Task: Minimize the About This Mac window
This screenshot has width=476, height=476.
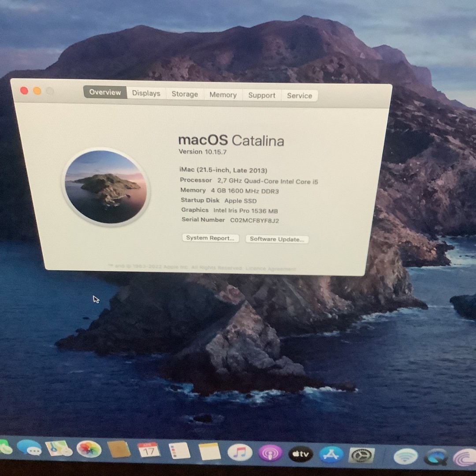Action: pos(37,91)
